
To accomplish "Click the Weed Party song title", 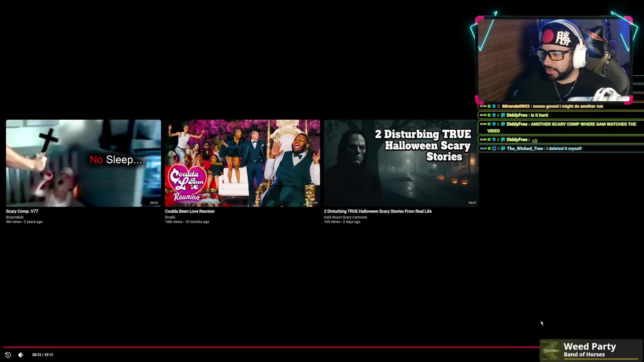I will pyautogui.click(x=590, y=346).
